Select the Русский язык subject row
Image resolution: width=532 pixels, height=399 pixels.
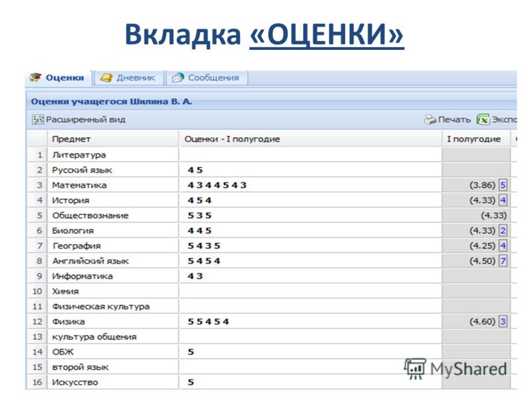coord(271,170)
